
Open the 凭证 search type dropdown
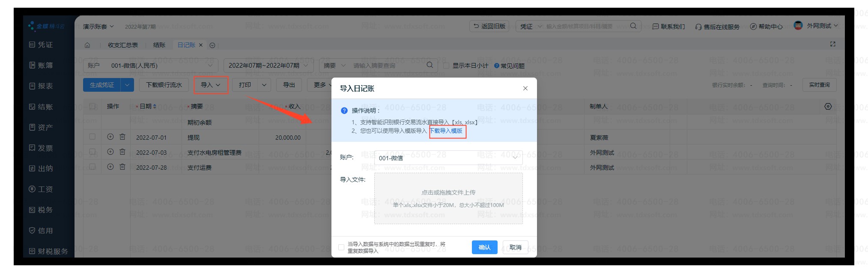(531, 27)
